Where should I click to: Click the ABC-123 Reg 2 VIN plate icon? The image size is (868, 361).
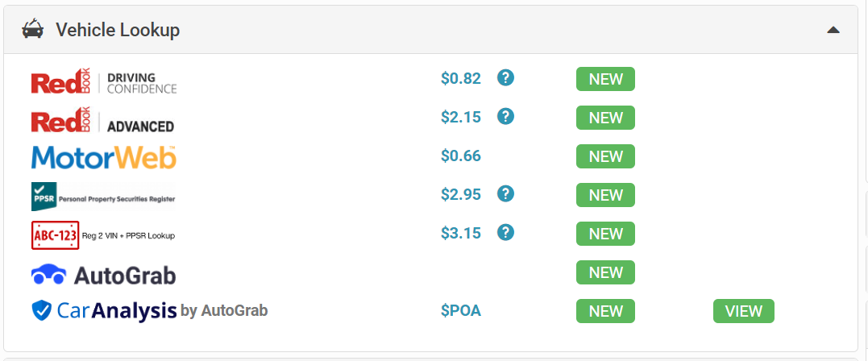56,235
